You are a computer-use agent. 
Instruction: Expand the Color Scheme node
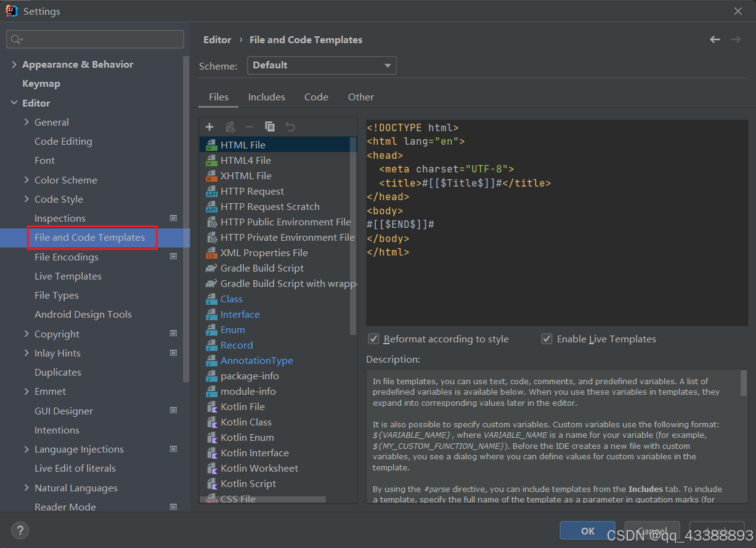tap(26, 180)
